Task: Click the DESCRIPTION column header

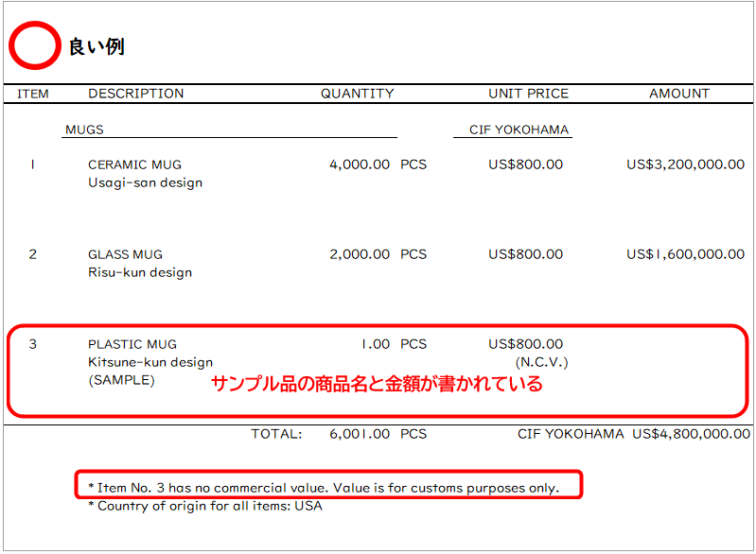Action: point(135,94)
